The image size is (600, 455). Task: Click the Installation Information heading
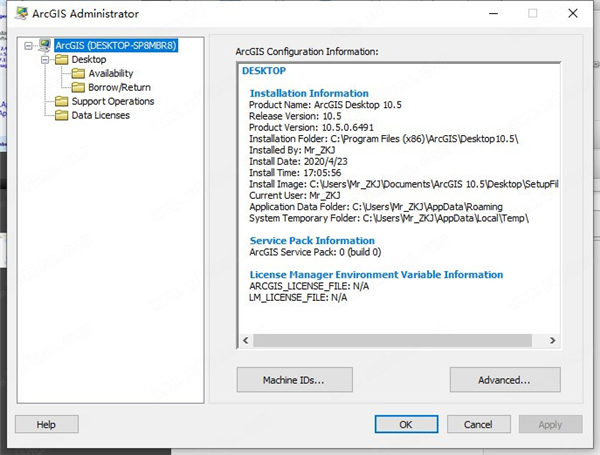309,93
